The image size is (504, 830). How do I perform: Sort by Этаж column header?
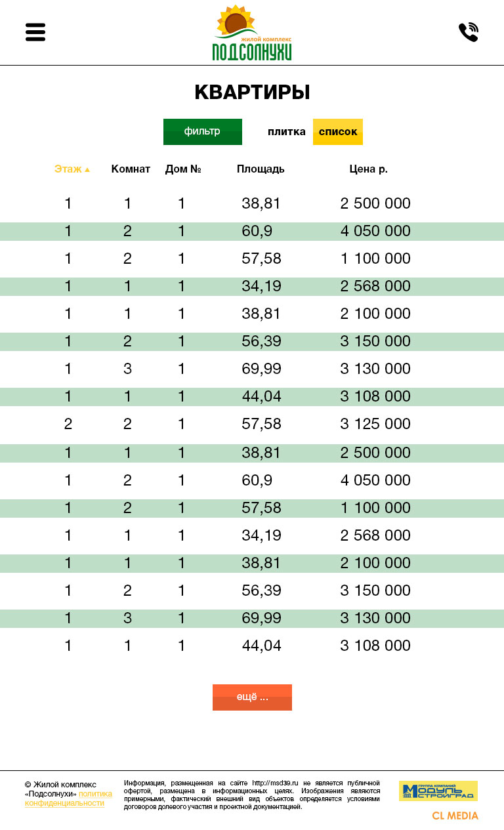(x=68, y=169)
